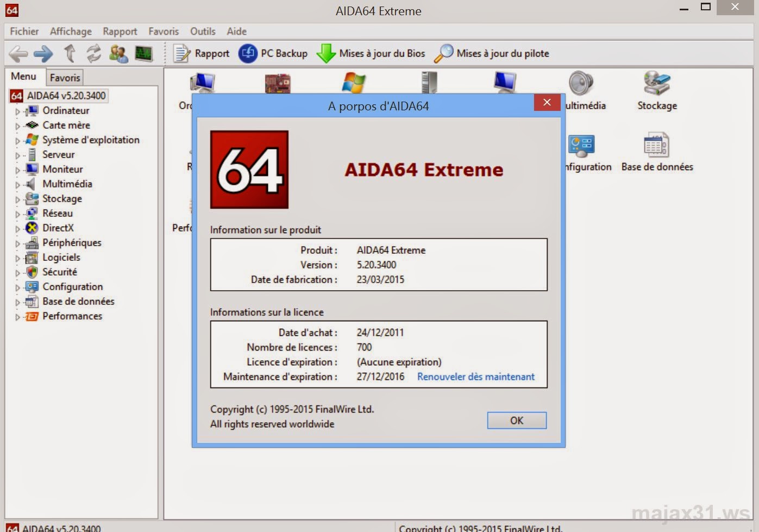
Task: Close the A propos d'AIDA64 dialog
Action: 547,102
